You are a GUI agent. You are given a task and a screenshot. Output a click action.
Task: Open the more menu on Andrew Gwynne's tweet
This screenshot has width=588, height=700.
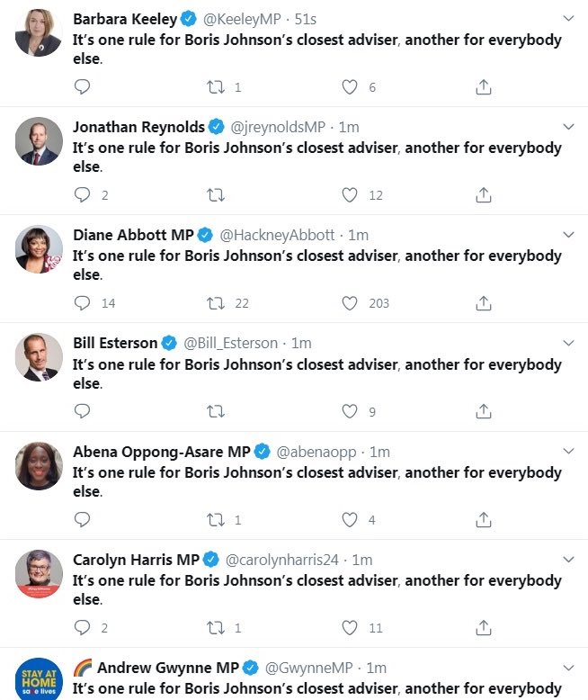pos(567,668)
